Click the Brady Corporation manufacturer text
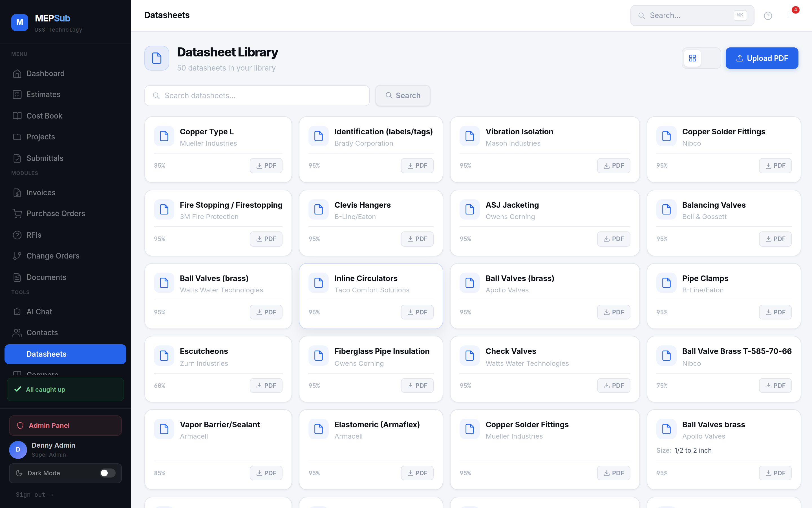The width and height of the screenshot is (812, 508). (x=364, y=143)
